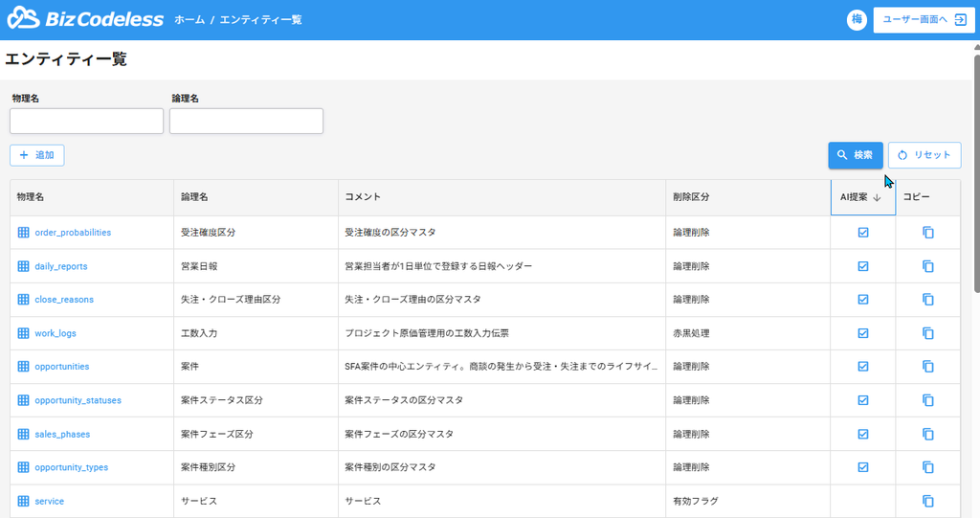Toggle AI提案 checkbox for opportunity_types
Viewport: 980px width, 518px height.
[x=863, y=467]
